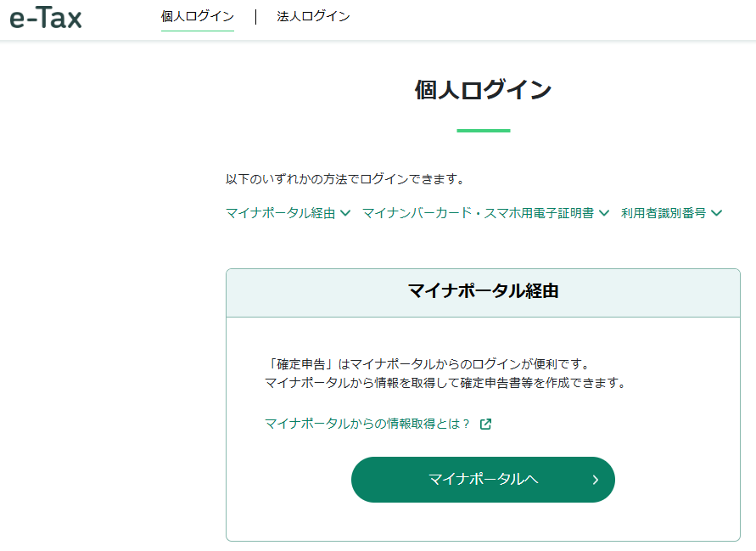The image size is (756, 551).
Task: Click the chevron next to 利用者識別番号
Action: [717, 213]
